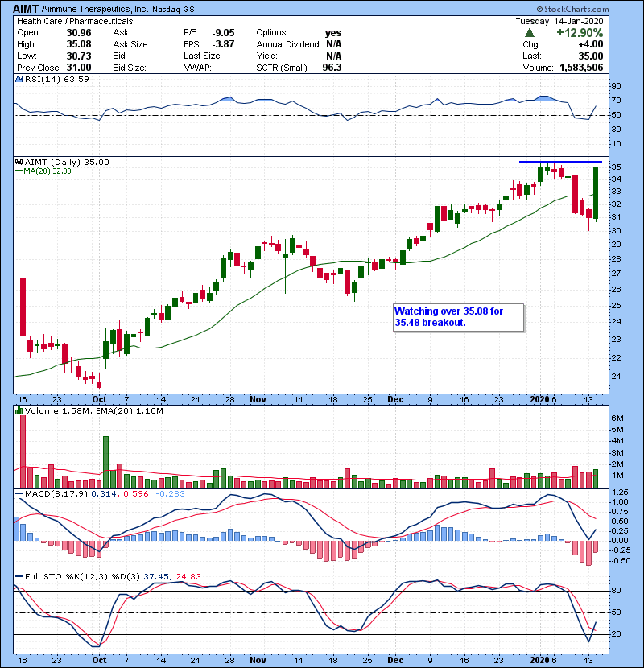The width and height of the screenshot is (644, 668).
Task: Click the Options value yes
Action: [x=333, y=33]
